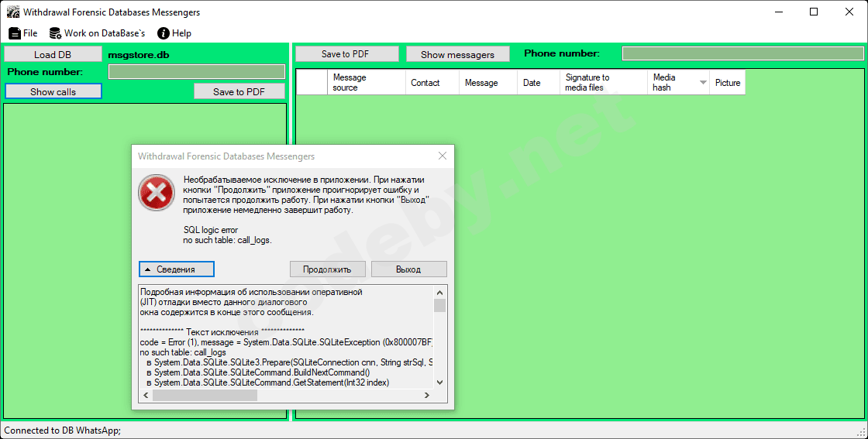Click the horizontal scrollbar thumb in details box
Image resolution: width=868 pixels, height=439 pixels.
click(x=205, y=396)
